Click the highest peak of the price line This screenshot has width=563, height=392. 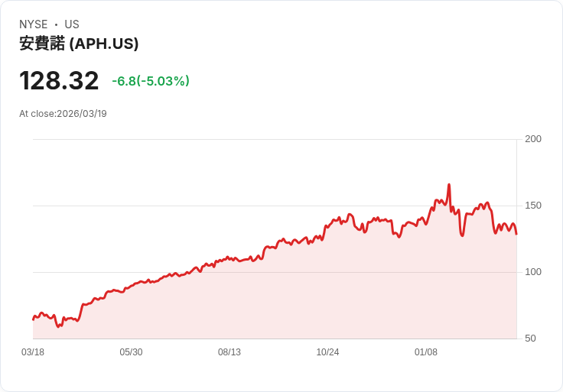[x=449, y=184]
